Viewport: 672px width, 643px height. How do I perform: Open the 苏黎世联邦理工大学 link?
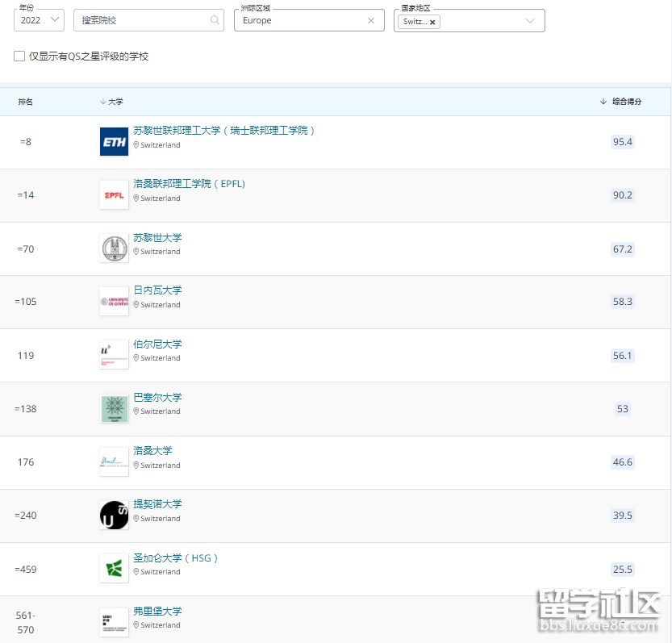coord(223,131)
